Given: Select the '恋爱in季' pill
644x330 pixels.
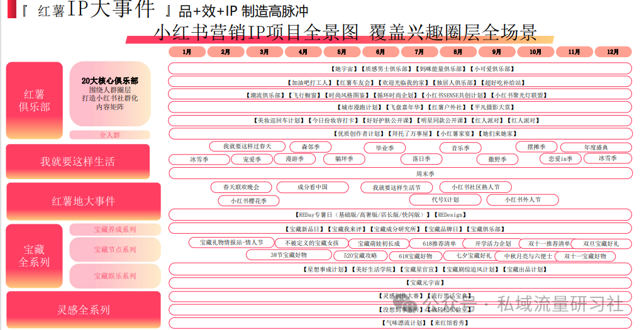Looking at the screenshot, I should pos(560,158).
